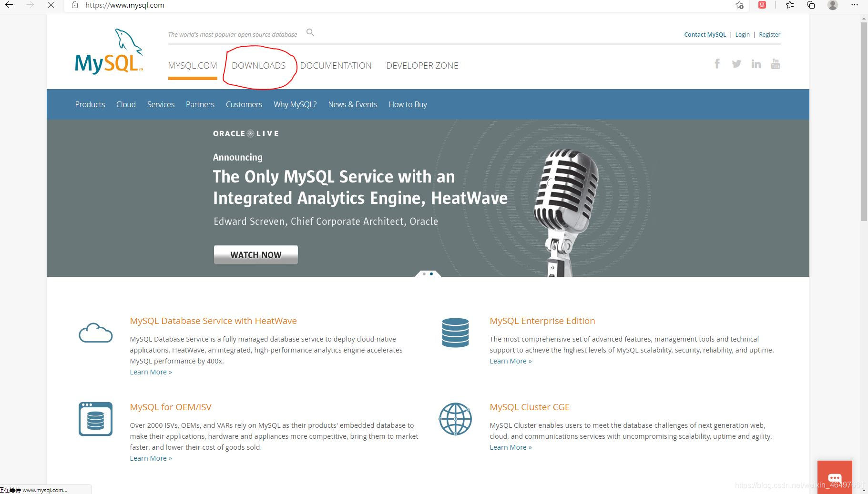The width and height of the screenshot is (868, 494).
Task: Click the site lock icon in address bar
Action: (74, 5)
